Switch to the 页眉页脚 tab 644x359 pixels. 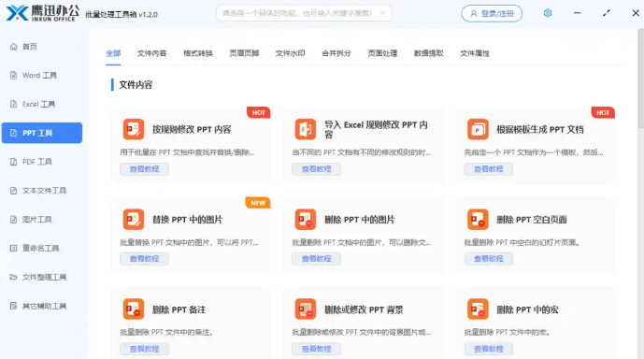pyautogui.click(x=244, y=53)
